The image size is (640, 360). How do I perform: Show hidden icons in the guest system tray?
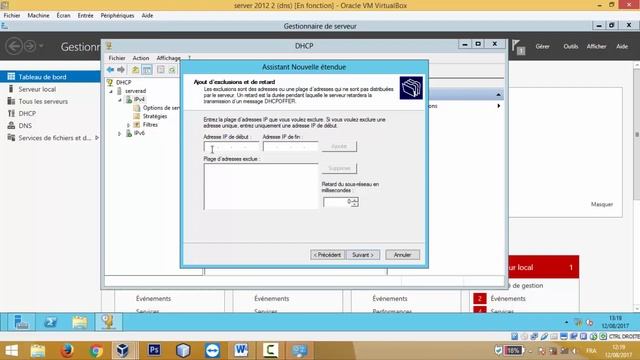pyautogui.click(x=566, y=322)
